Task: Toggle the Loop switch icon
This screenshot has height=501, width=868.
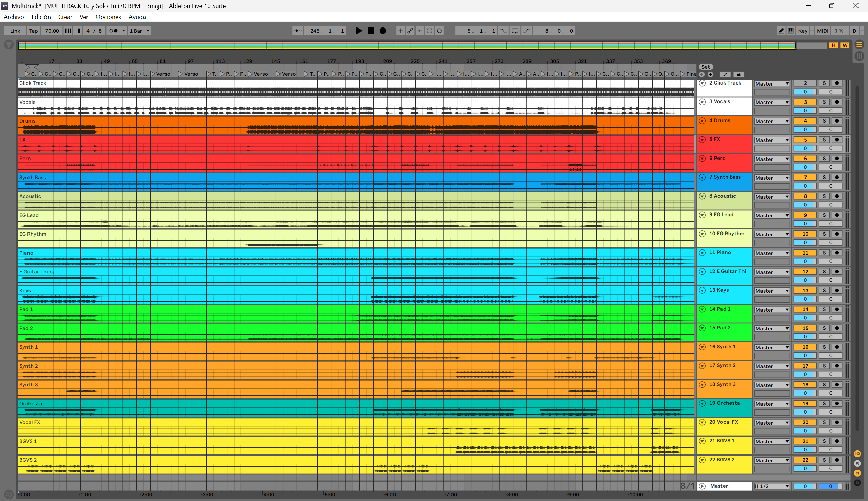Action: (x=515, y=31)
